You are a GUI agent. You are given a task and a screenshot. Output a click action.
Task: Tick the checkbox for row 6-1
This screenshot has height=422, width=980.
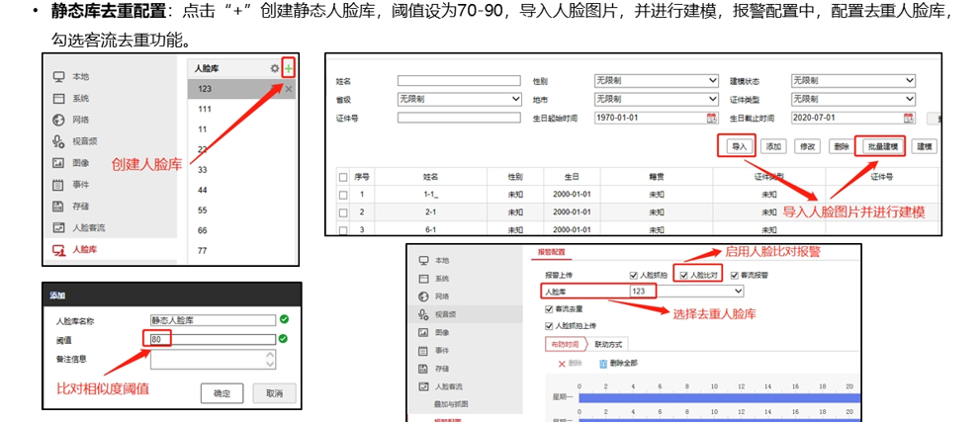(343, 230)
